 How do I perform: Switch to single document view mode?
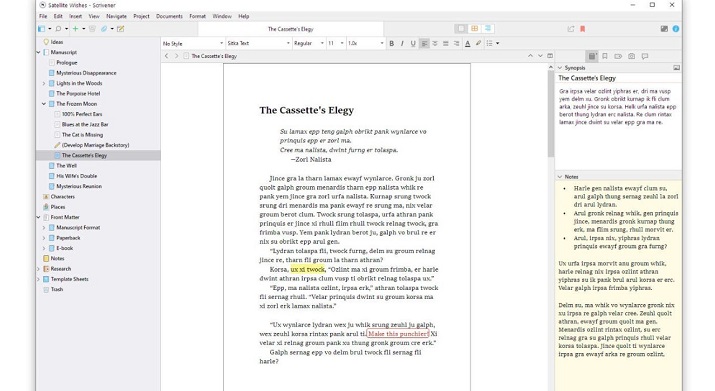pyautogui.click(x=461, y=29)
